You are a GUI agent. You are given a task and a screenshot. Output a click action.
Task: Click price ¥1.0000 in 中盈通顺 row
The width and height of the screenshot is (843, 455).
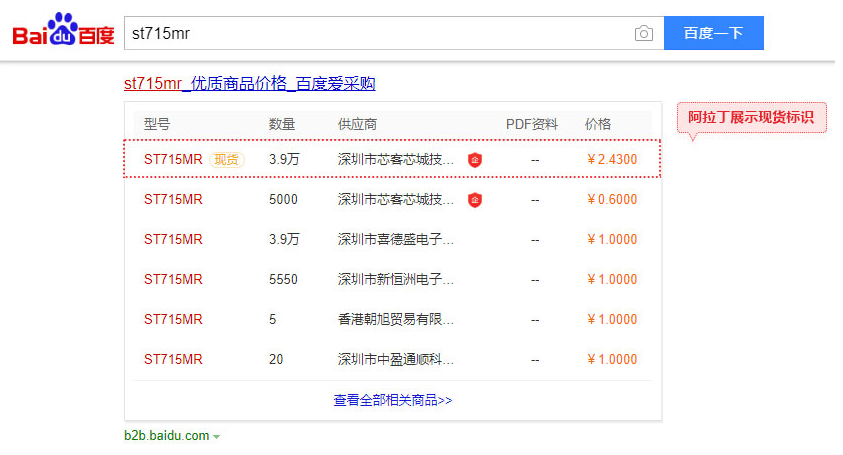tap(612, 359)
